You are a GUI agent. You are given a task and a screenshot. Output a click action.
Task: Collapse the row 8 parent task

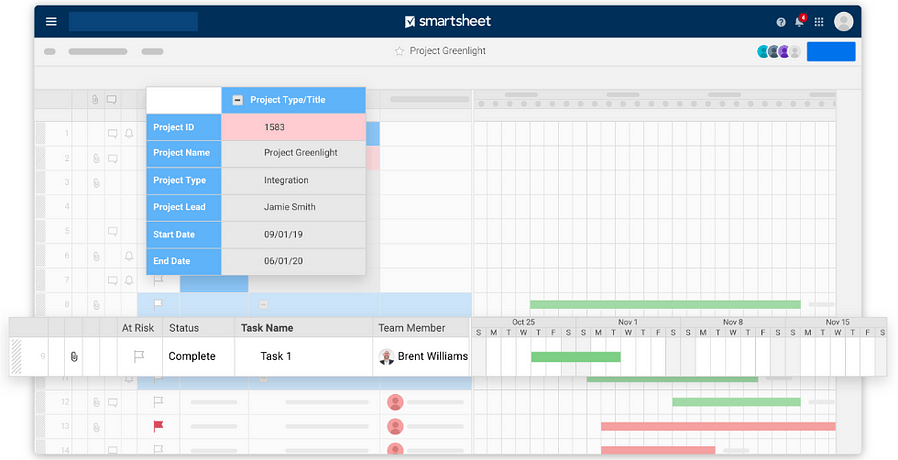coord(263,304)
